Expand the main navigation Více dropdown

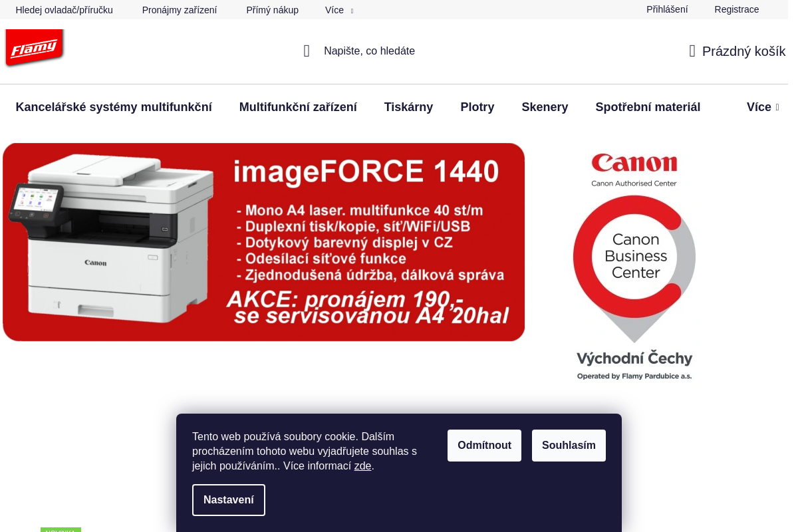point(762,107)
